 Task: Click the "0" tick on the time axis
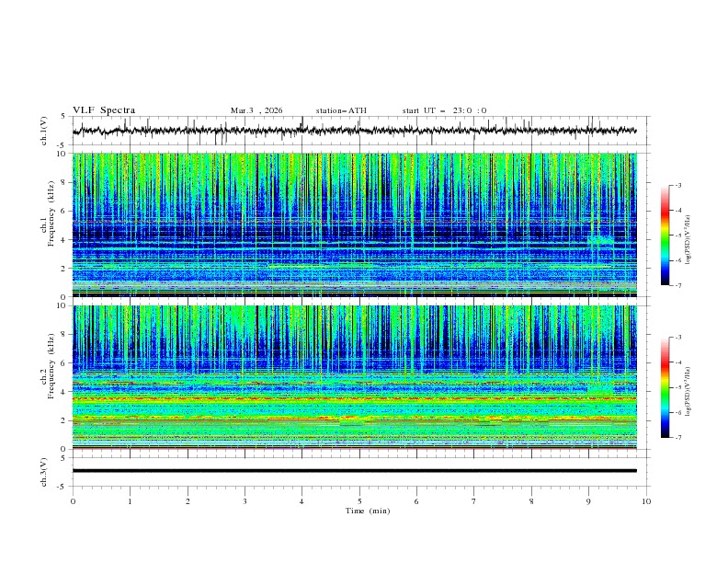pyautogui.click(x=73, y=501)
